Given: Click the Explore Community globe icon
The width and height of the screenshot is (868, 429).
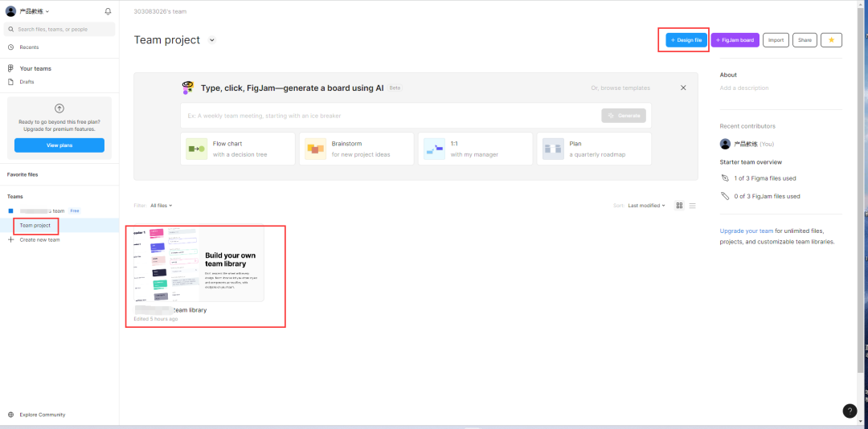Looking at the screenshot, I should click(x=10, y=415).
